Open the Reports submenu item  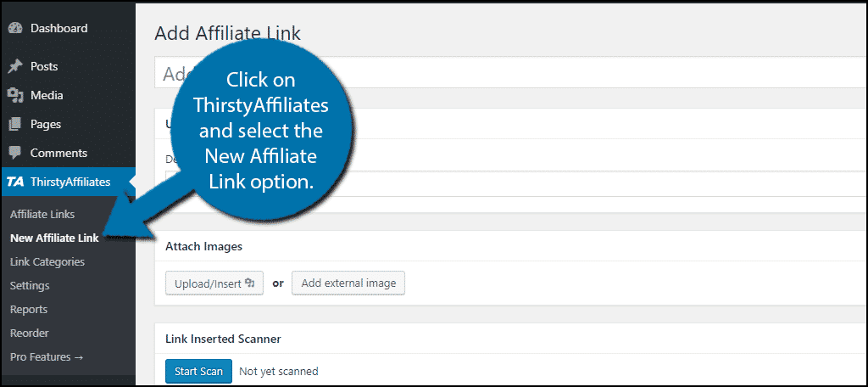point(28,310)
